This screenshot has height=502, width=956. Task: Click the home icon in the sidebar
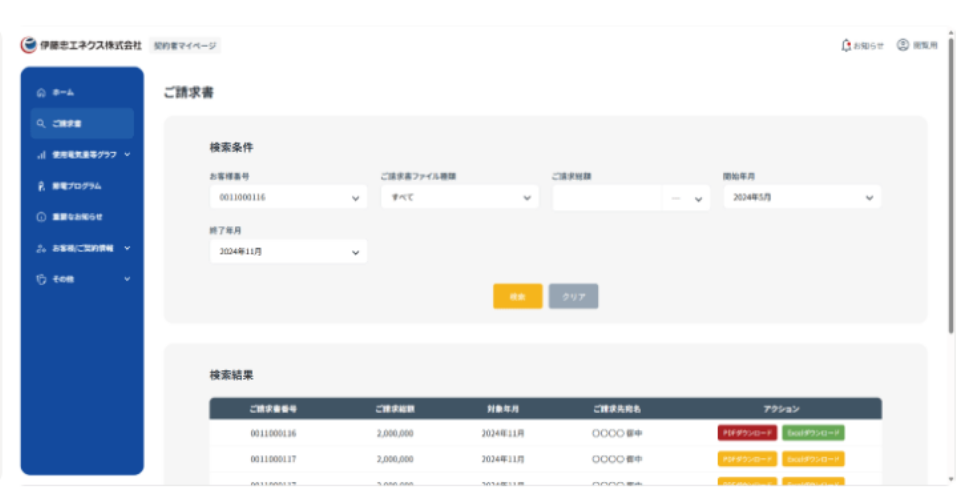pyautogui.click(x=41, y=93)
